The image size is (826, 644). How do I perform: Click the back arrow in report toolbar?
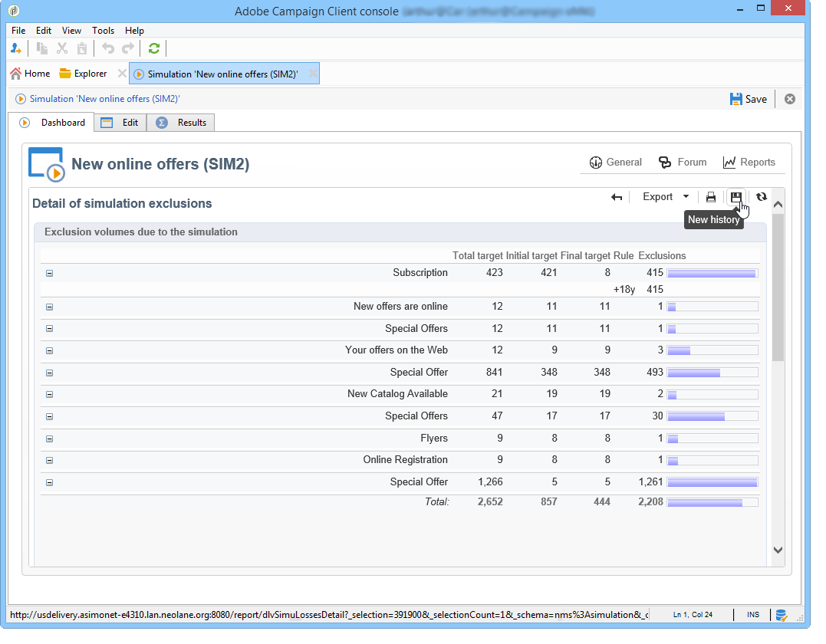click(617, 197)
